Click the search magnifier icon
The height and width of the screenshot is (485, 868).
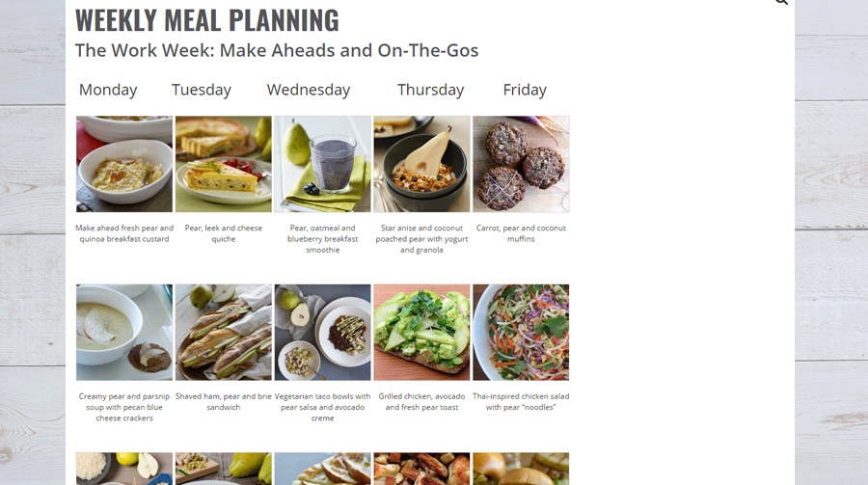pos(781,2)
